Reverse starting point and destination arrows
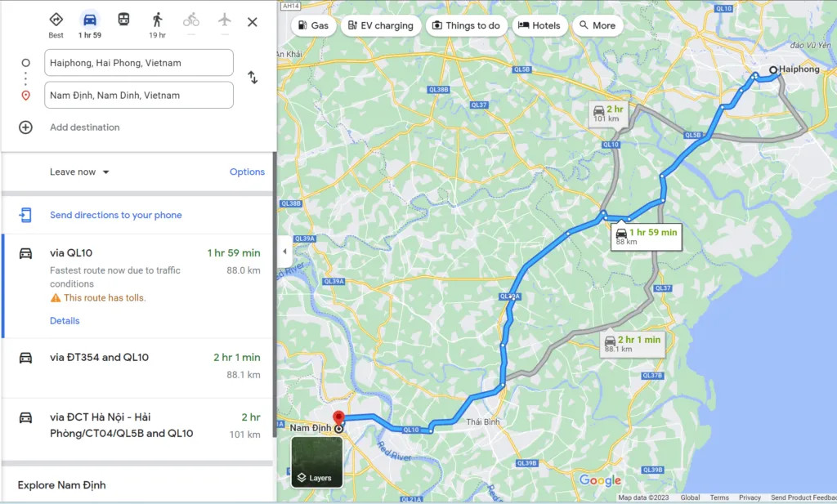This screenshot has width=837, height=504. coord(253,78)
